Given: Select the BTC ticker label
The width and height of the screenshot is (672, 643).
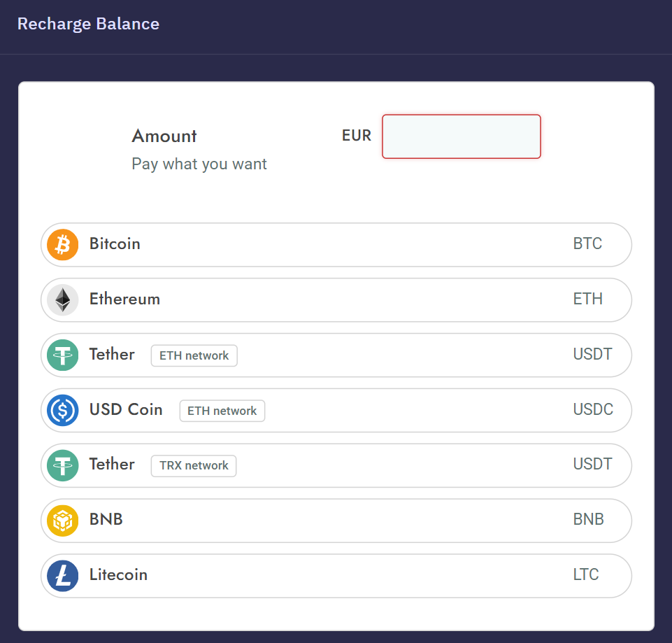Looking at the screenshot, I should tap(587, 243).
